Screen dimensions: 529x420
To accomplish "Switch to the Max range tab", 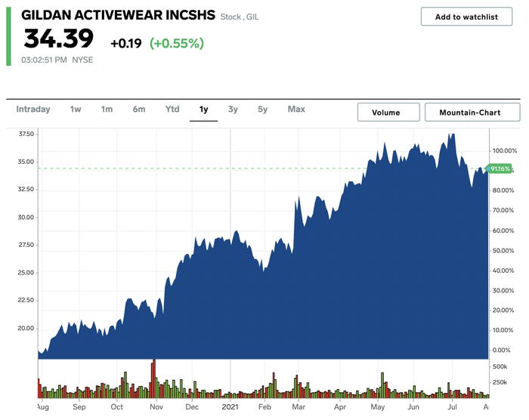I will (296, 109).
